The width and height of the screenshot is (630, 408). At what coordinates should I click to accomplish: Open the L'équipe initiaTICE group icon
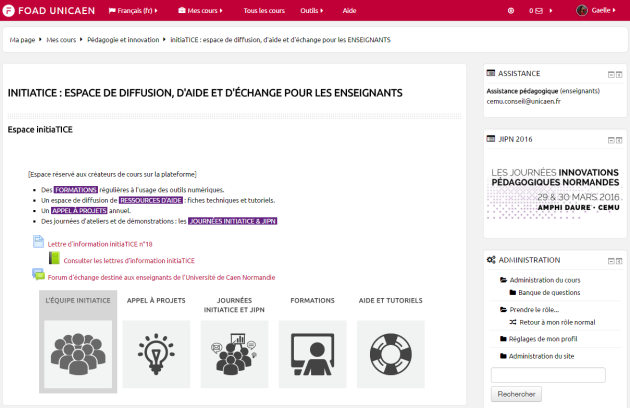[x=78, y=352]
